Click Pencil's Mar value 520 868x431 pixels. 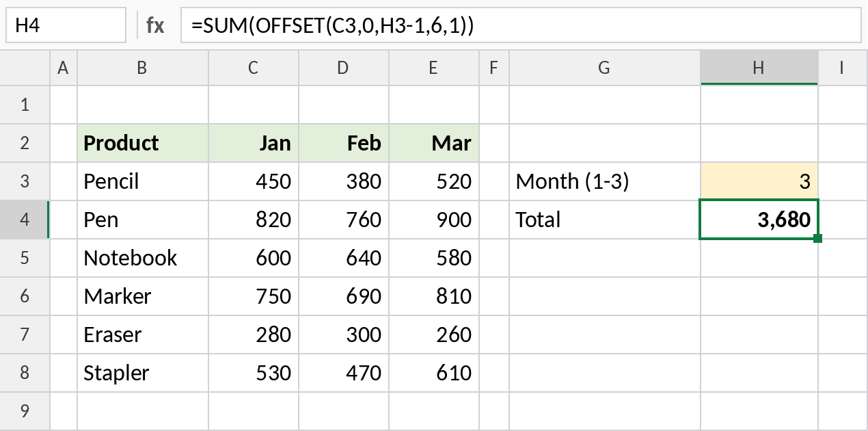point(434,181)
